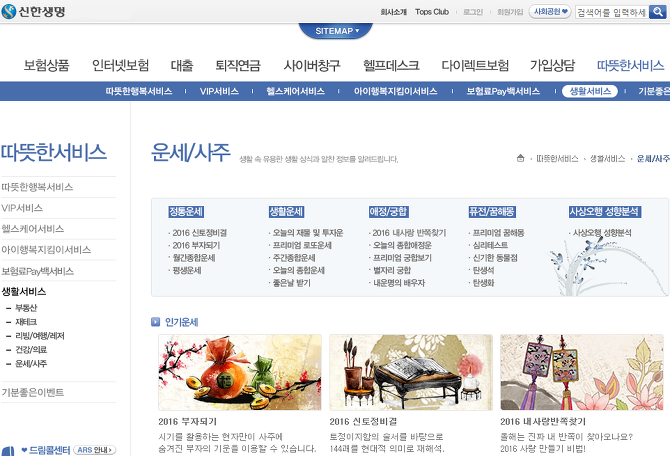670x456 pixels.
Task: Open 운세/사주 sidebar sub-item
Action: tap(31, 364)
